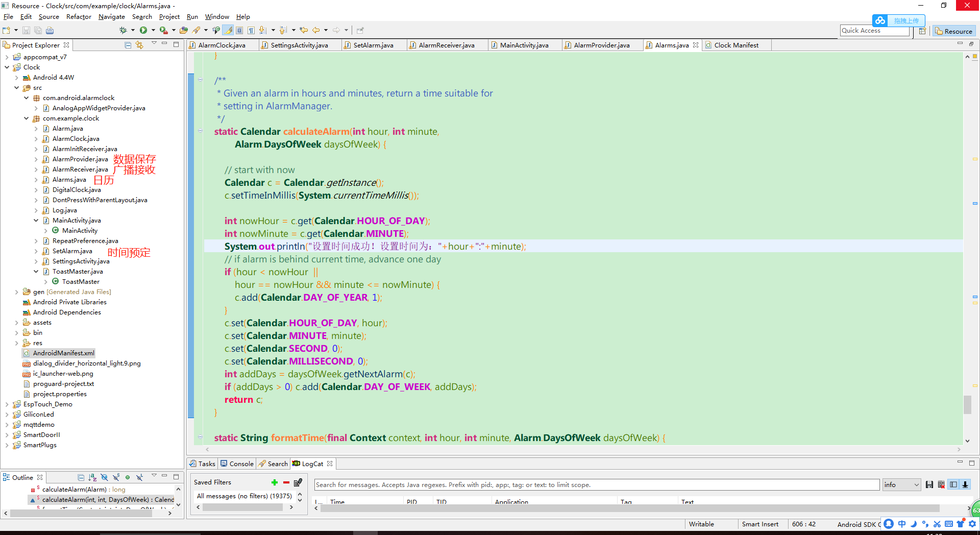Image resolution: width=980 pixels, height=535 pixels.
Task: Toggle LogCat Scroll Lock icon
Action: pos(965,484)
